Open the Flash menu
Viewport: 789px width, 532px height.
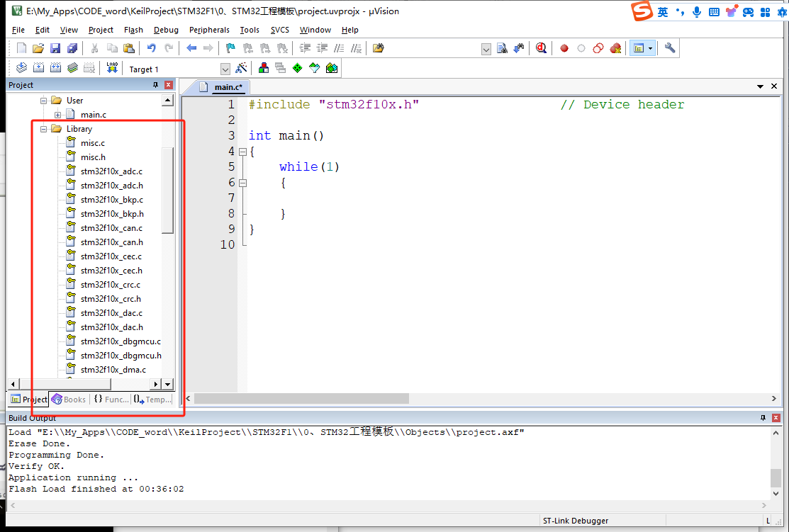click(x=133, y=30)
